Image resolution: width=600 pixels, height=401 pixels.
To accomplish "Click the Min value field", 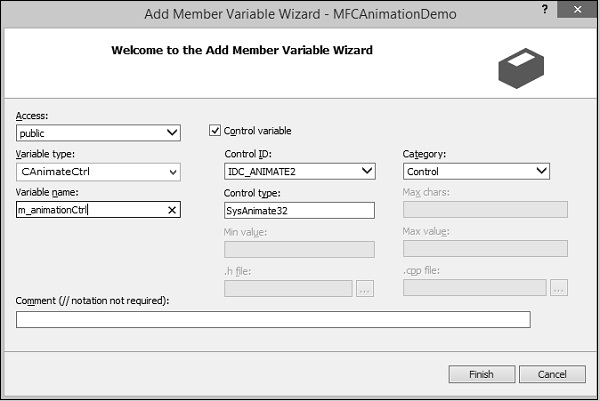I will (299, 249).
